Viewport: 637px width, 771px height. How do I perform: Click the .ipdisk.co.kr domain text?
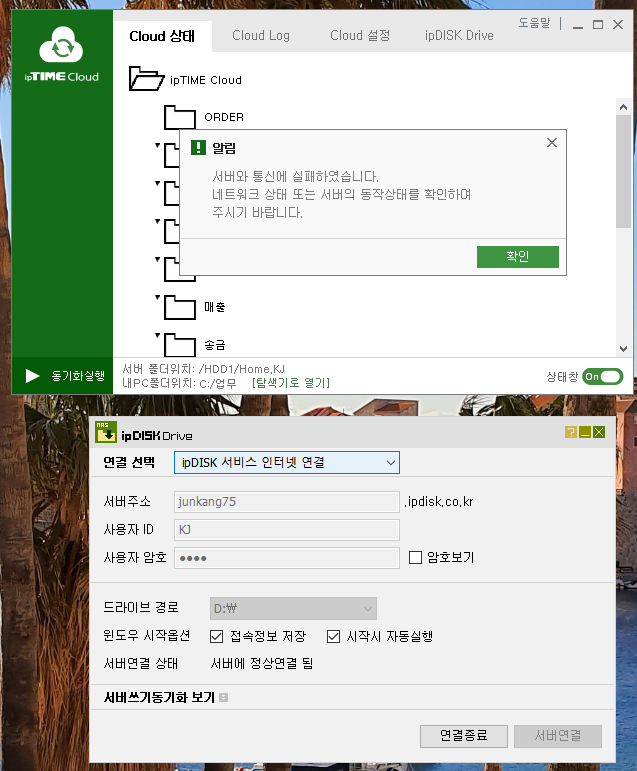click(438, 502)
